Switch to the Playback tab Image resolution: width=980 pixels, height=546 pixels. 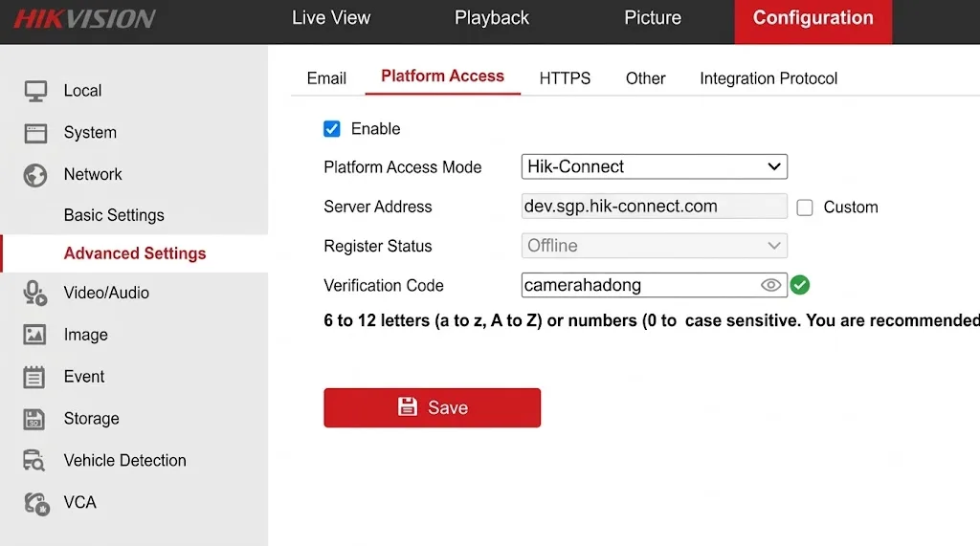(492, 17)
